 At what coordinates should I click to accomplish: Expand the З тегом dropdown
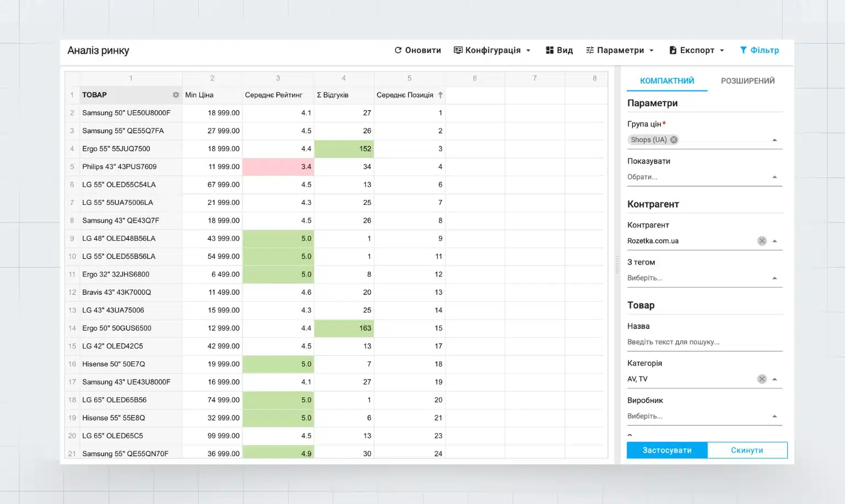coord(774,278)
